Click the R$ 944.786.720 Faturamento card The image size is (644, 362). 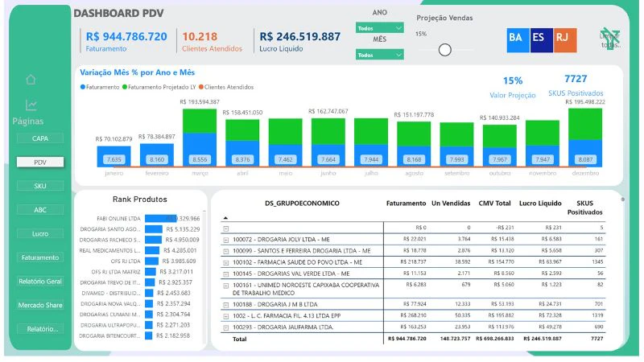[x=126, y=41]
